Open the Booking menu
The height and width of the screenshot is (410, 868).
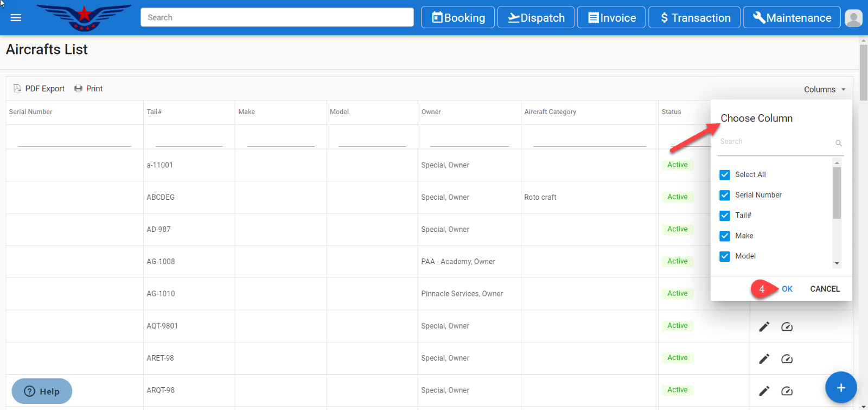(x=458, y=18)
